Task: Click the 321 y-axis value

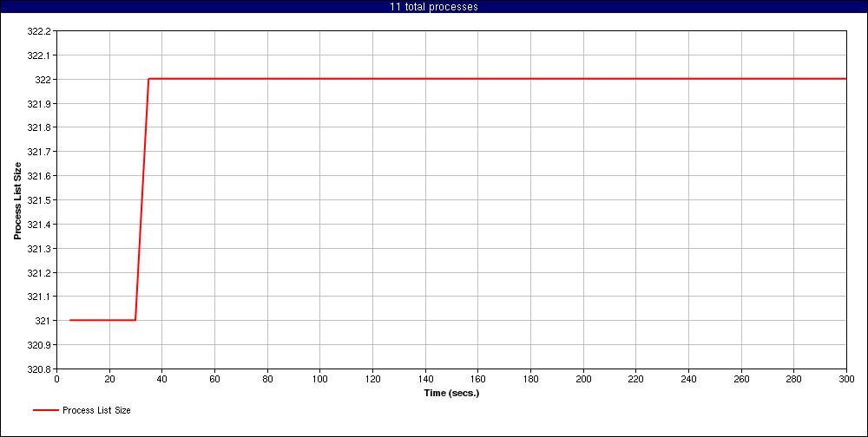Action: click(43, 321)
